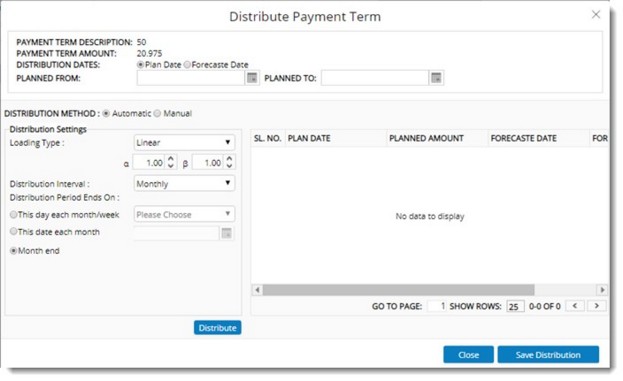Click the payment term amount 20.975
This screenshot has width=623, height=381.
tap(149, 53)
